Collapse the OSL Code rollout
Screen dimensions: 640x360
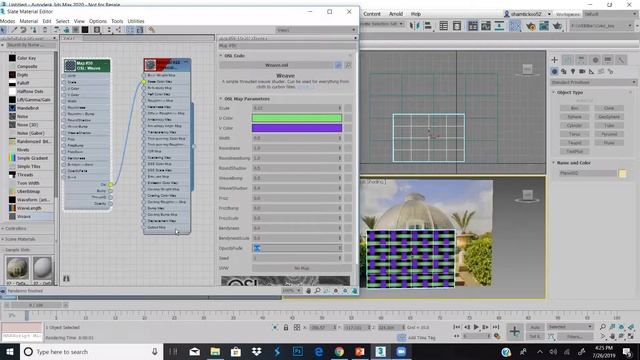pyautogui.click(x=221, y=56)
